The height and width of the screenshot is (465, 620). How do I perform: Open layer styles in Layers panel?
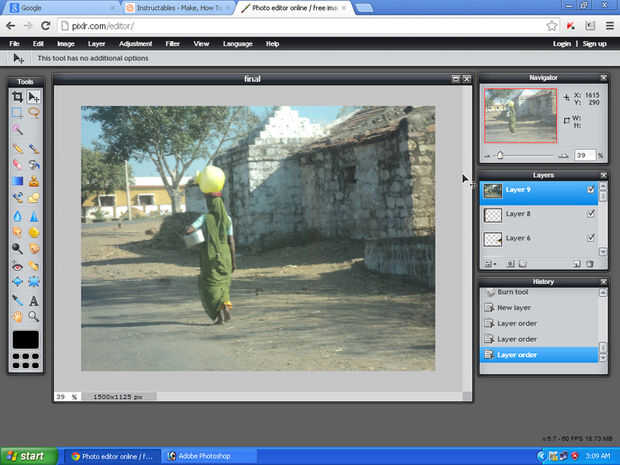pyautogui.click(x=523, y=264)
